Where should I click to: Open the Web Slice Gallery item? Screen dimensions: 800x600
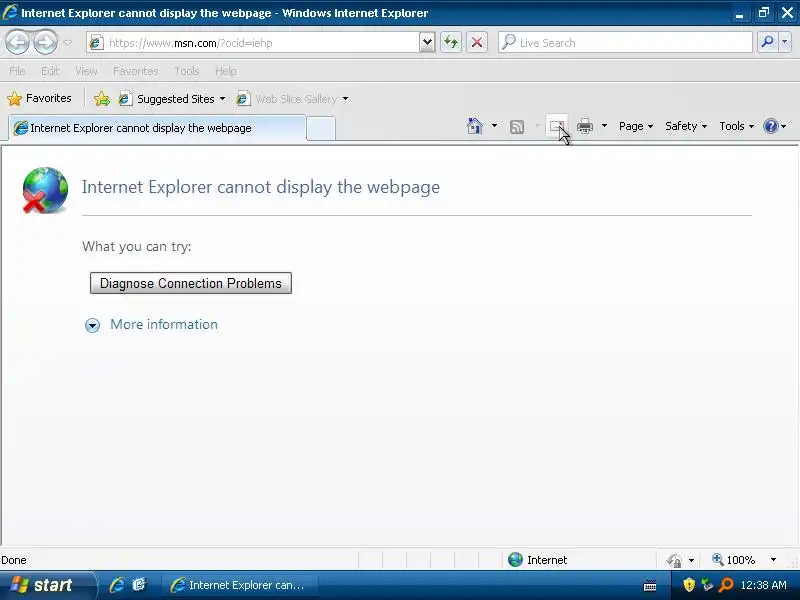pyautogui.click(x=292, y=99)
